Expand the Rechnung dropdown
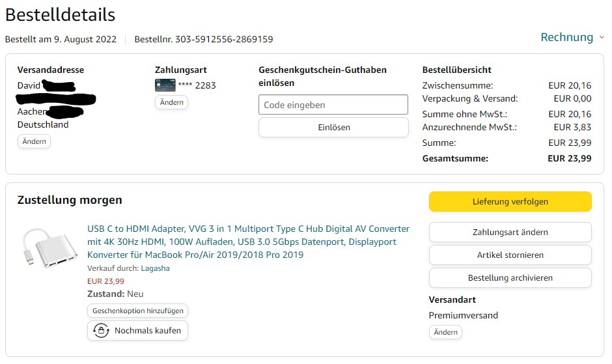612x364 pixels. coord(567,37)
